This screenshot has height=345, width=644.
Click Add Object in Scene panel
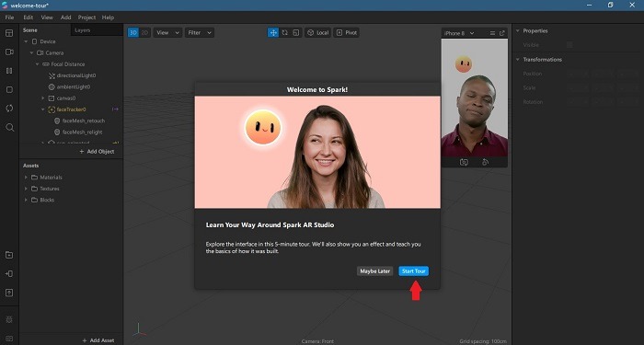pyautogui.click(x=97, y=151)
